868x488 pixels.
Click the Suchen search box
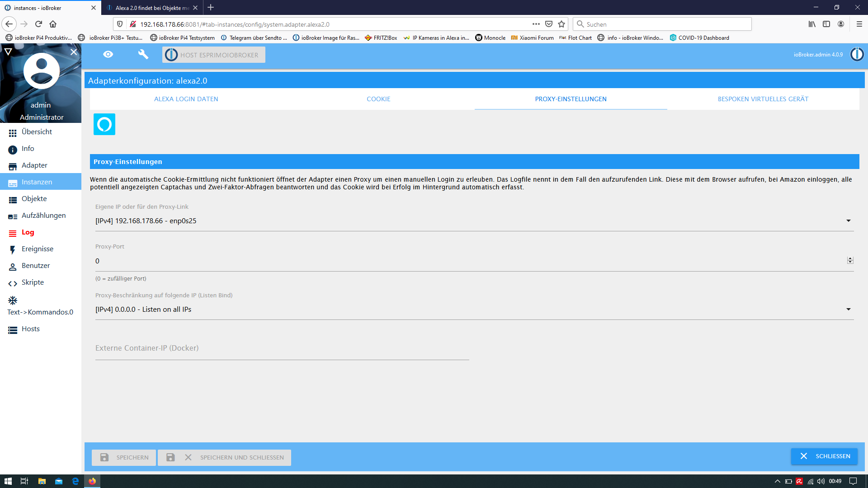(662, 24)
